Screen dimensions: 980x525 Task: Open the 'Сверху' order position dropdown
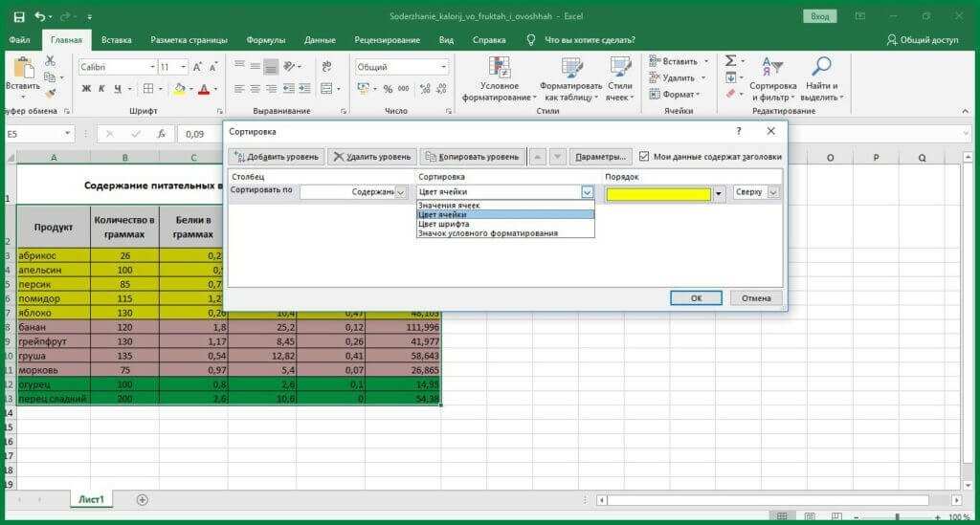(x=773, y=192)
